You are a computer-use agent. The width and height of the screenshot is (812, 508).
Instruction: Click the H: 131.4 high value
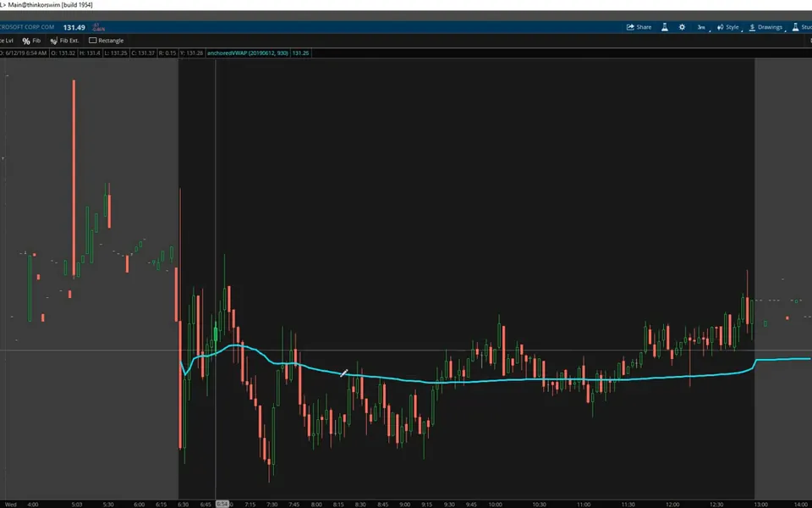[x=90, y=52]
